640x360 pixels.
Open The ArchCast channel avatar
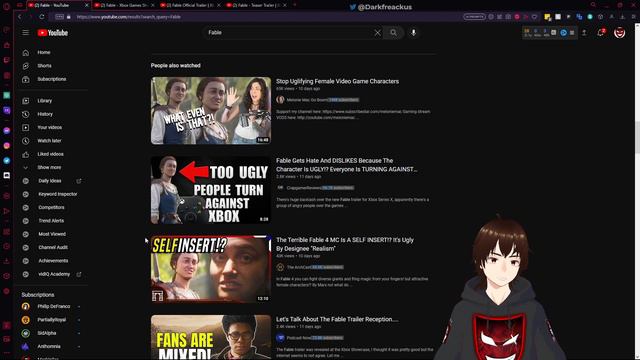point(280,267)
